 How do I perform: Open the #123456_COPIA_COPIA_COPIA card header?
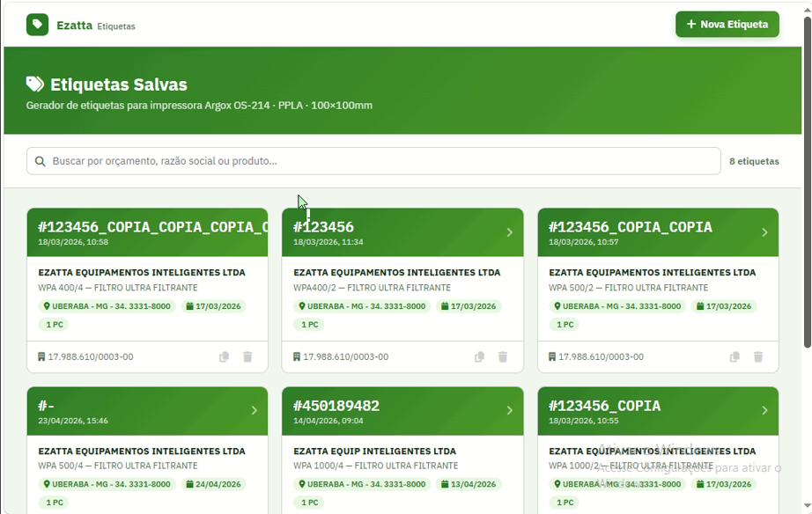148,232
